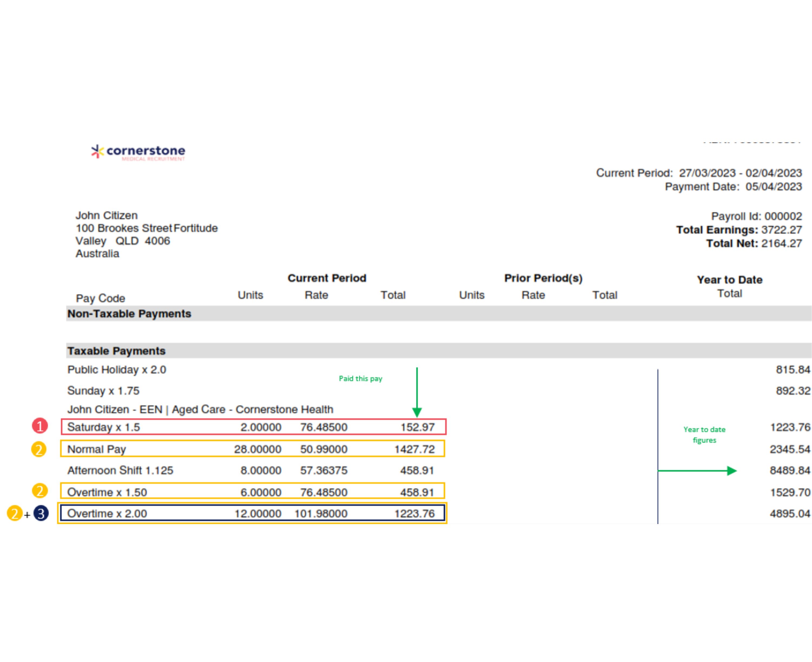This screenshot has height=662, width=812.
Task: Select the Overtime x 2.00 row
Action: click(252, 513)
